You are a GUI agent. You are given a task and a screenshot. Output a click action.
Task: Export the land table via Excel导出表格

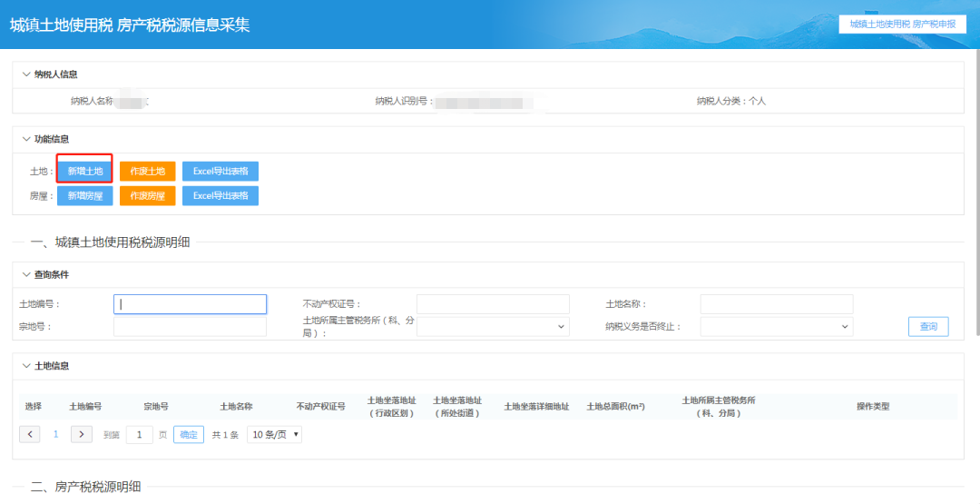click(220, 171)
